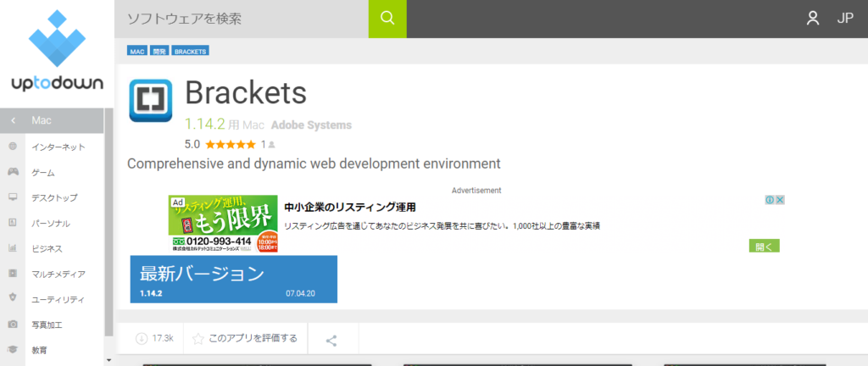
Task: Open the ユーティリティ category
Action: 58,300
